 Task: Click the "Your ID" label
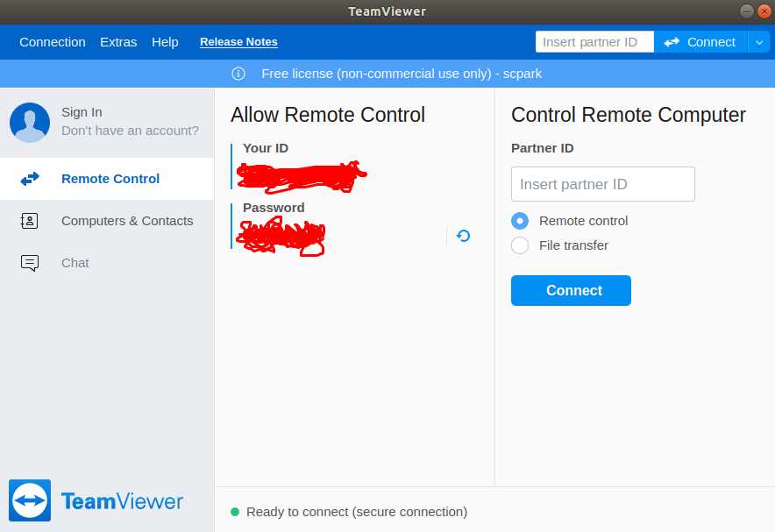(x=266, y=148)
